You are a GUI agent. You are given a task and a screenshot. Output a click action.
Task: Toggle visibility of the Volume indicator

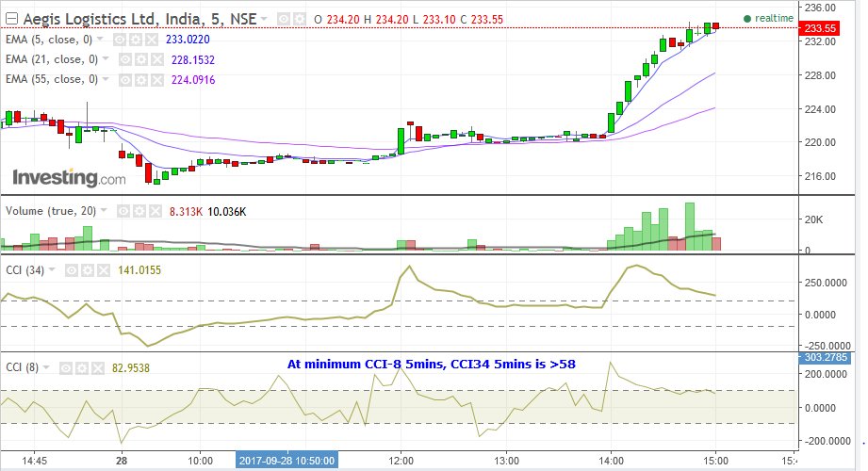(x=123, y=211)
